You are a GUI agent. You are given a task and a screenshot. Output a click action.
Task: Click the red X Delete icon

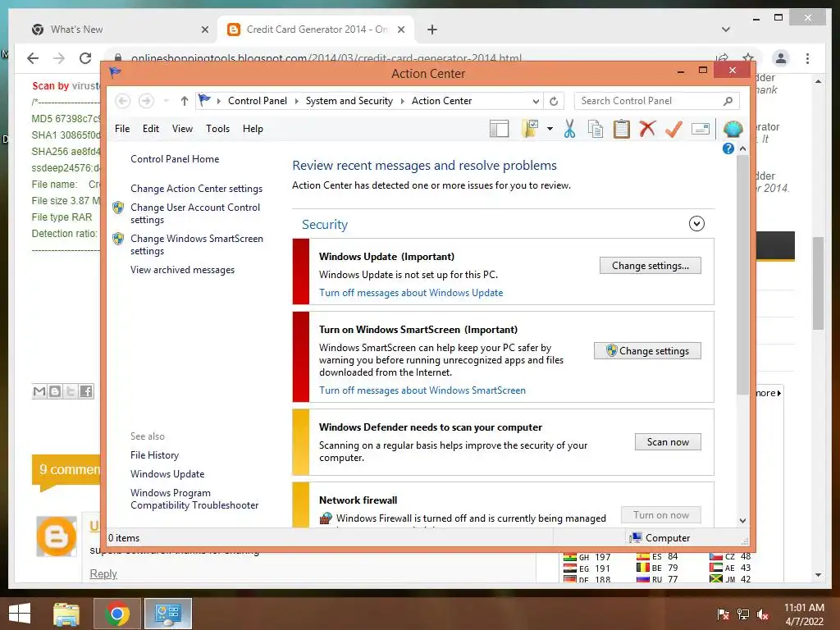pyautogui.click(x=648, y=129)
